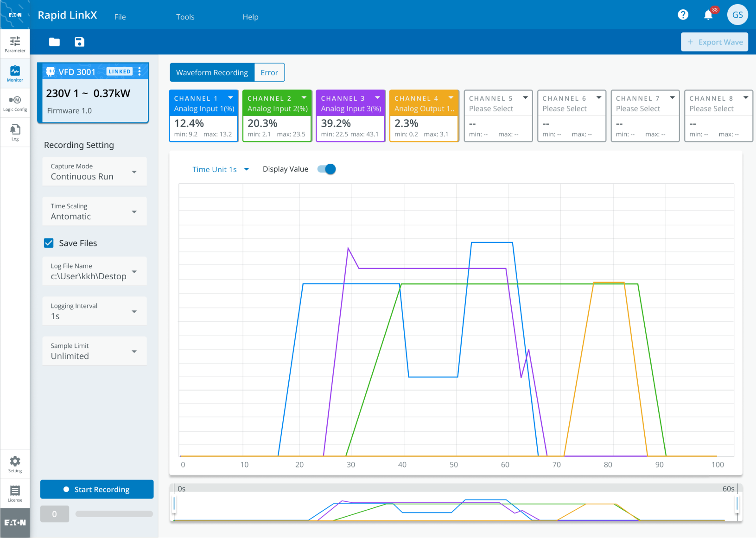This screenshot has height=538, width=756.
Task: Open Channel 1 signal dropdown arrow
Action: pos(230,98)
